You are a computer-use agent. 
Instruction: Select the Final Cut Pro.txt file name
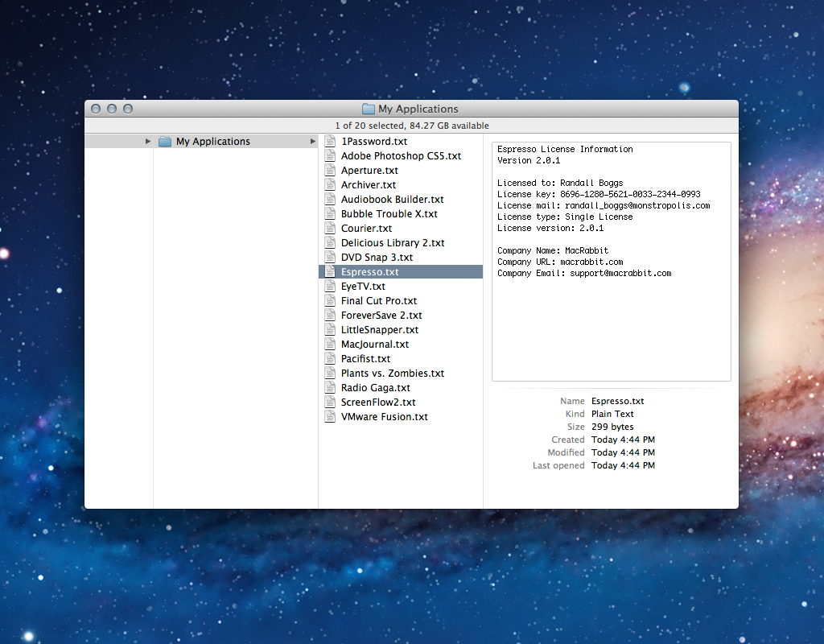click(379, 300)
